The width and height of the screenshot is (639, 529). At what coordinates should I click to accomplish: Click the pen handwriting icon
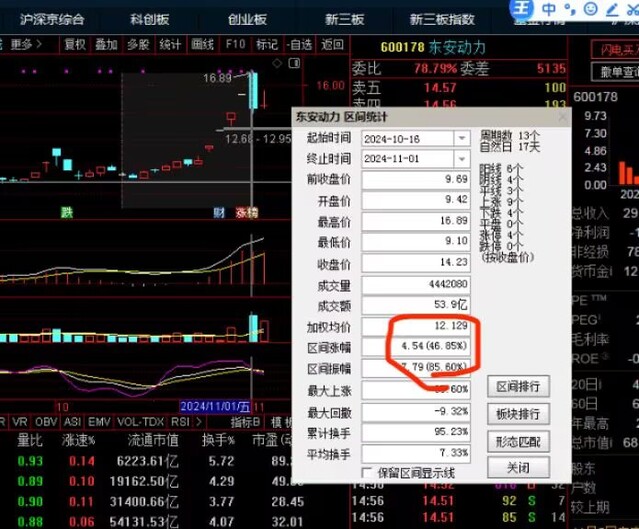(x=612, y=9)
